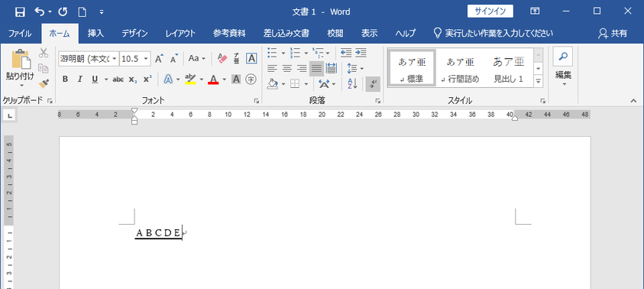Apply enclosed character (circled 字 icon)

coord(251,80)
